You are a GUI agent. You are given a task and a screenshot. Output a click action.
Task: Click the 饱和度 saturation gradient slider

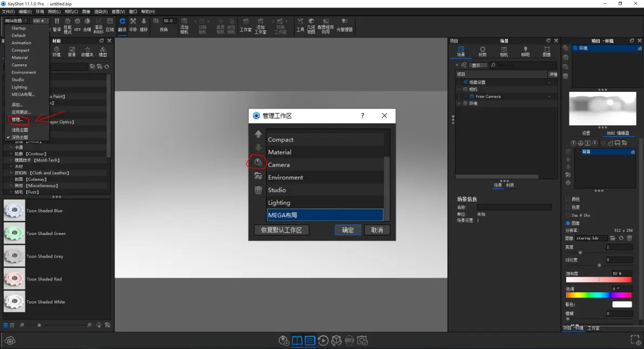(599, 280)
